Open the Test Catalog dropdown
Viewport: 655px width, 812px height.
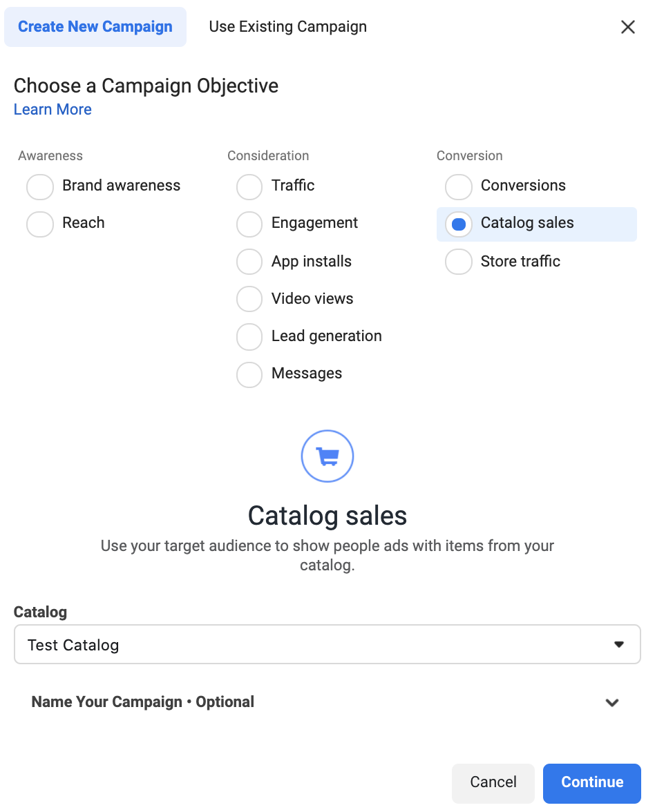tap(327, 645)
